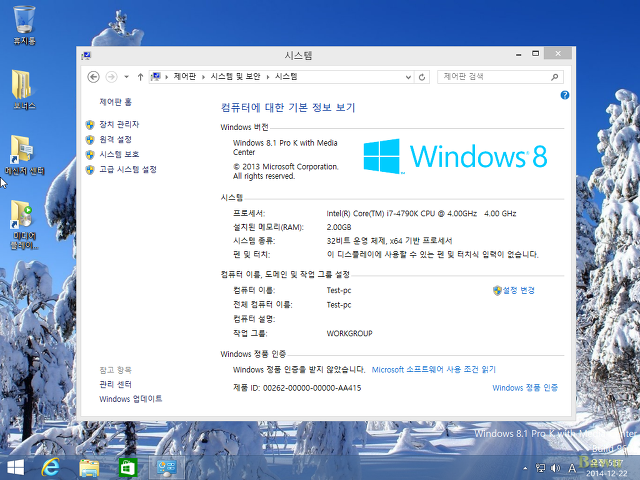Open 원격 설정 link

pyautogui.click(x=116, y=139)
